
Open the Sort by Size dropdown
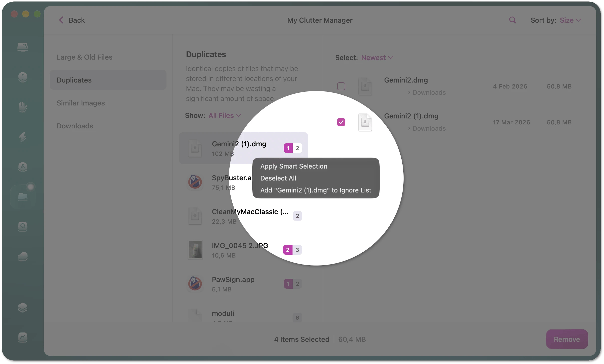click(x=570, y=20)
